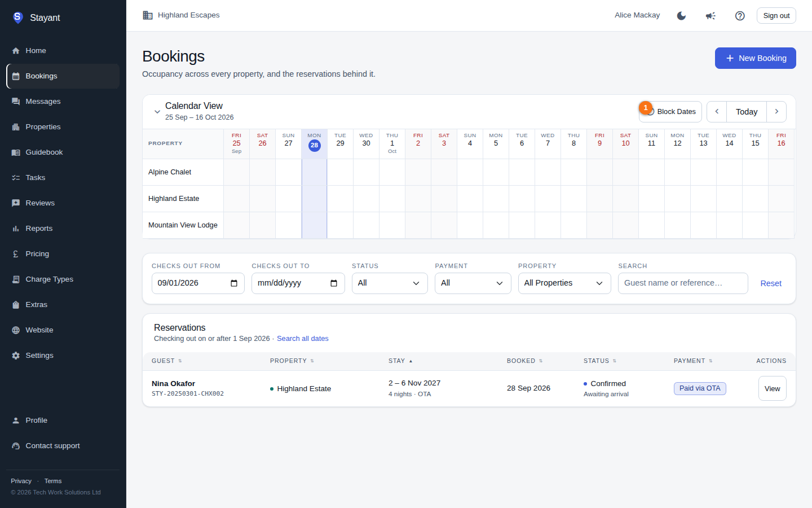812x508 pixels.
Task: Reset the reservation filters
Action: [771, 283]
